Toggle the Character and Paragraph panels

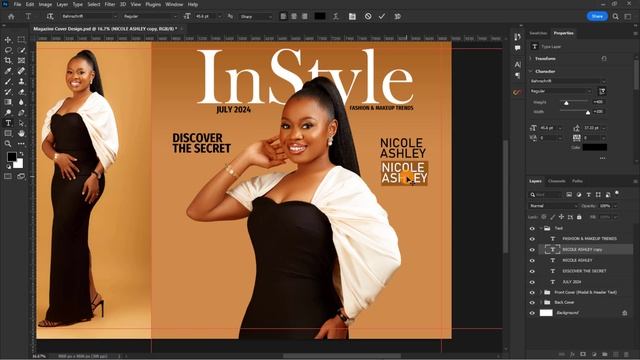point(352,16)
